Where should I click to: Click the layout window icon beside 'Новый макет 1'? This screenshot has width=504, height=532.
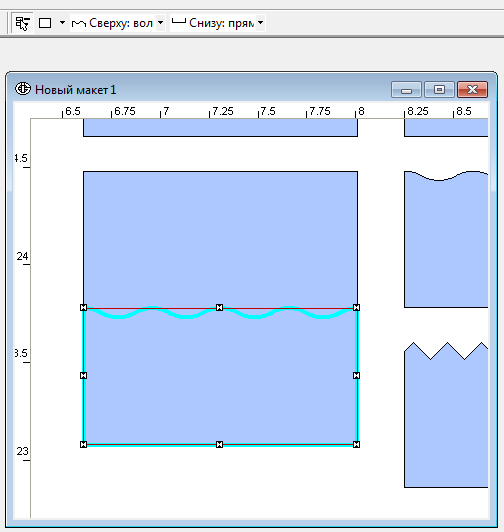point(23,89)
